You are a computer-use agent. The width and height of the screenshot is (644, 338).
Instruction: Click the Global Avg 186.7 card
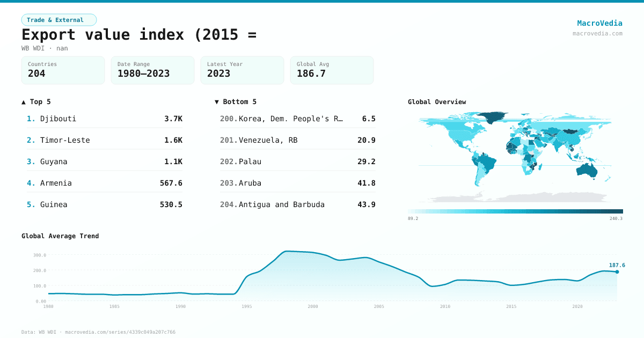332,70
